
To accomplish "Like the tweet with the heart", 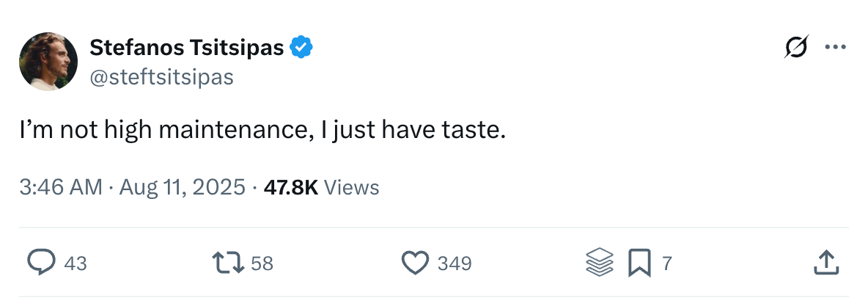I will [x=415, y=263].
